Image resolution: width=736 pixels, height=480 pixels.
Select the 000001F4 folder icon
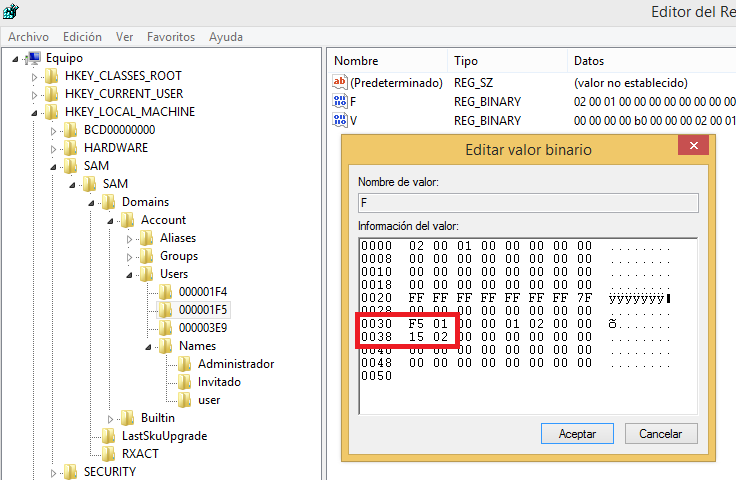[x=165, y=292]
